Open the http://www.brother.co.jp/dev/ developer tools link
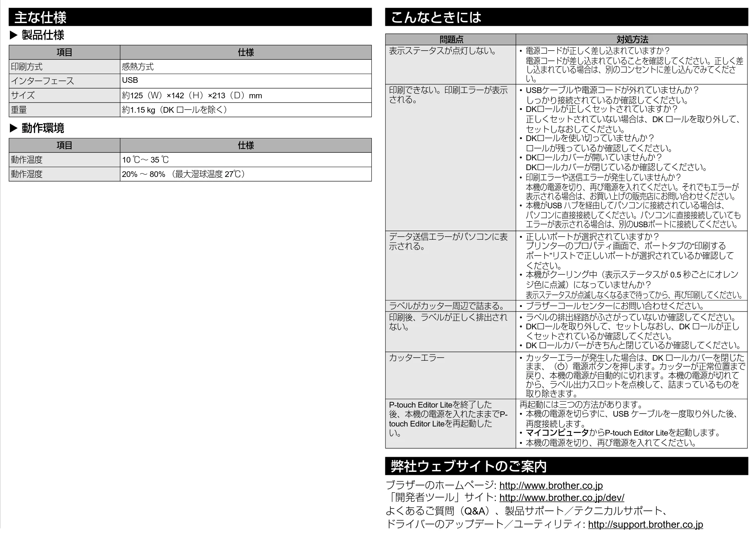This screenshot has width=756, height=535. (561, 498)
